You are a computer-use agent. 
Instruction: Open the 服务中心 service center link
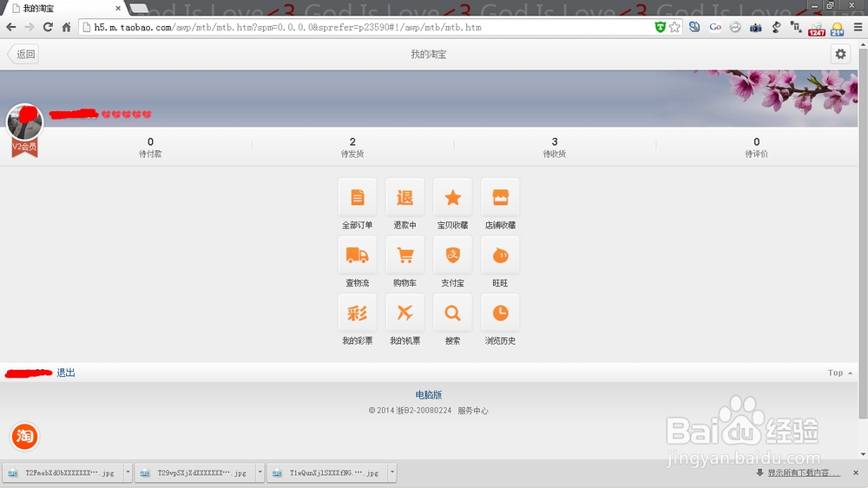[x=473, y=411]
